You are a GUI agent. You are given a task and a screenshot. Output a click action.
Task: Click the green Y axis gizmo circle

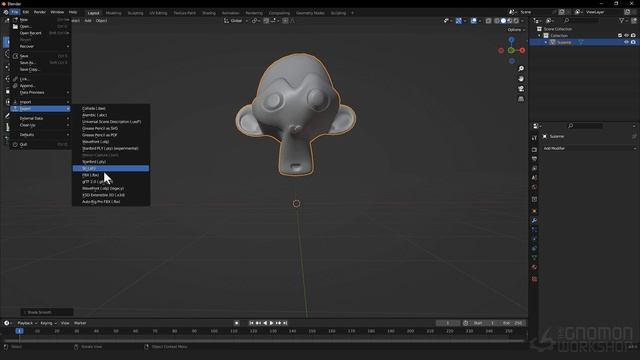[x=511, y=50]
